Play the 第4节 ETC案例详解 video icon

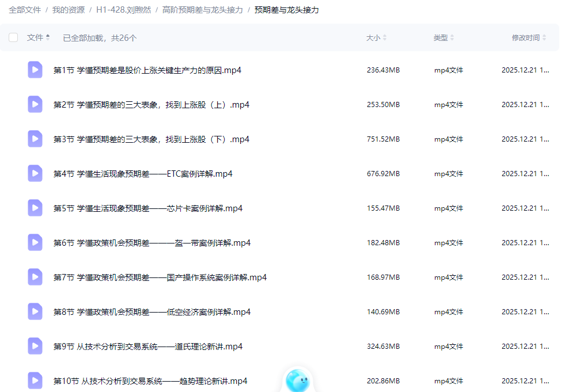click(35, 173)
